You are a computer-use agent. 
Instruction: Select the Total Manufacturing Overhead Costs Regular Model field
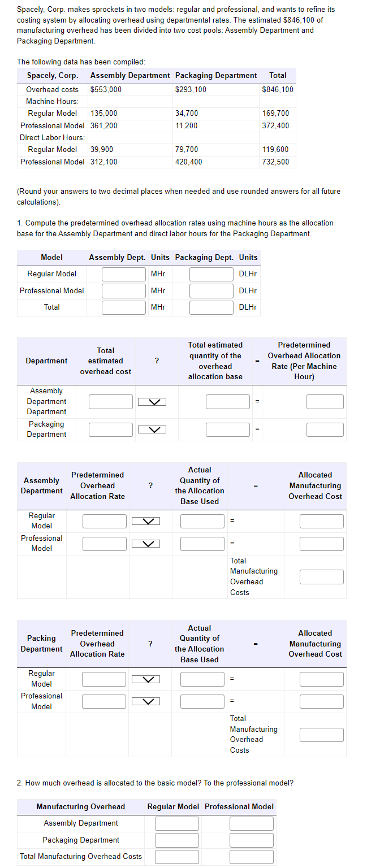pos(177,857)
